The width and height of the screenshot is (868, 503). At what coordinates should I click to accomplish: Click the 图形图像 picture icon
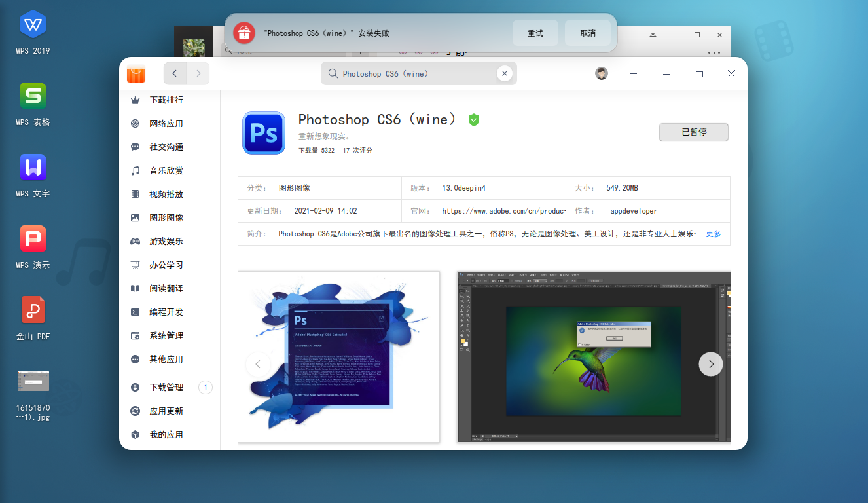(x=136, y=218)
